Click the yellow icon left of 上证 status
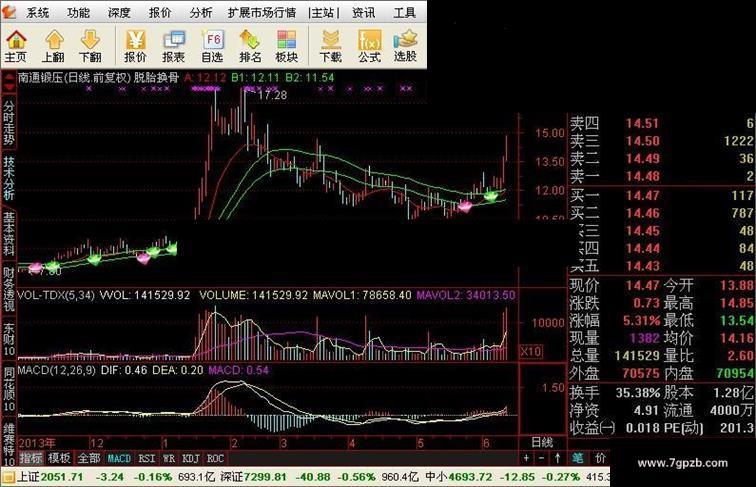This screenshot has height=487, width=756. point(8,477)
